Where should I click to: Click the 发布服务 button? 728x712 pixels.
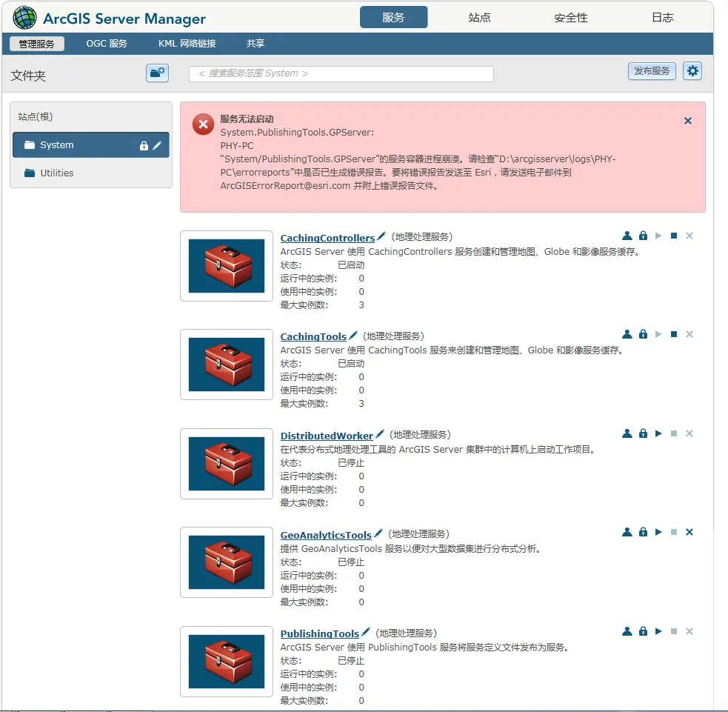pos(652,71)
